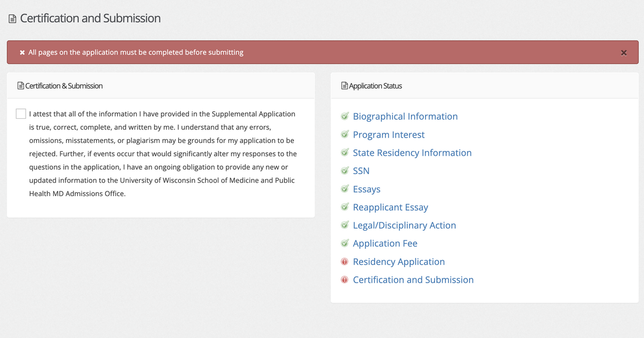Click the Application Status header document icon
Screen dimensions: 644x338
(x=345, y=86)
